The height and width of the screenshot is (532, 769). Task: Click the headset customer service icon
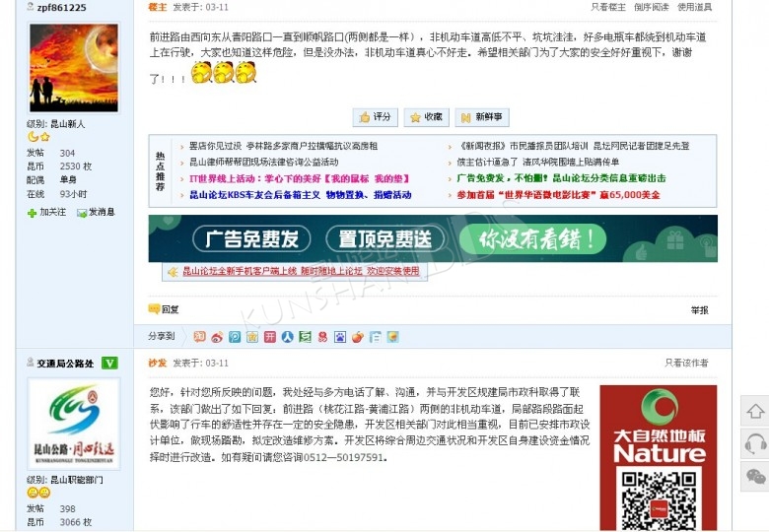[x=755, y=443]
